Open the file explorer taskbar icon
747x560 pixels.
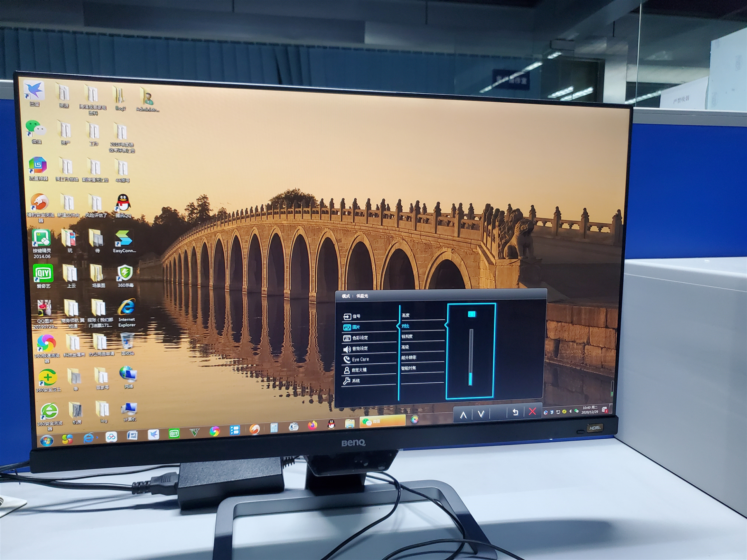tap(349, 423)
